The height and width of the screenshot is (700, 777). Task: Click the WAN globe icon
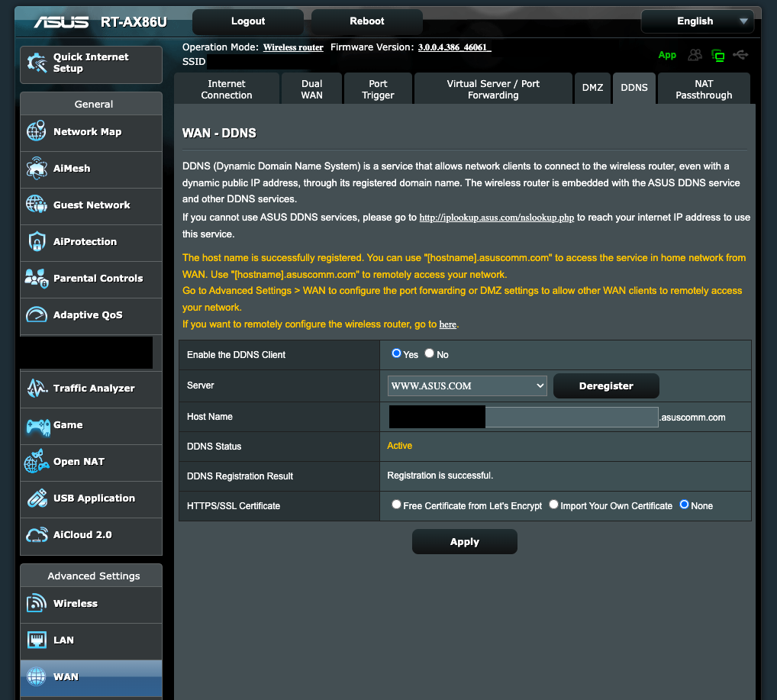37,676
